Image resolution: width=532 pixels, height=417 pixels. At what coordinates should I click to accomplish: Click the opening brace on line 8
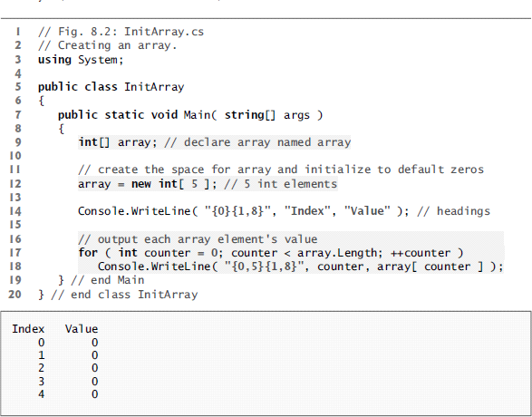pyautogui.click(x=62, y=129)
